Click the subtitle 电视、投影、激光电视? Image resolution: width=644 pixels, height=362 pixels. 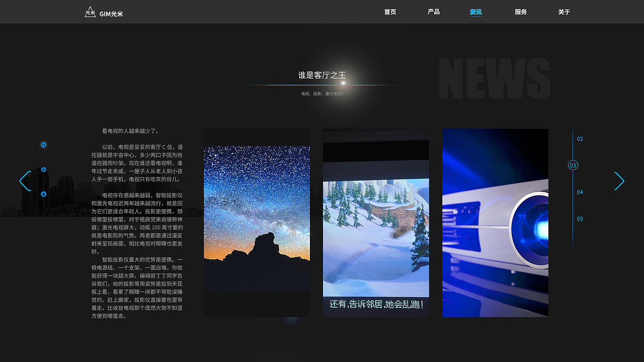point(323,94)
